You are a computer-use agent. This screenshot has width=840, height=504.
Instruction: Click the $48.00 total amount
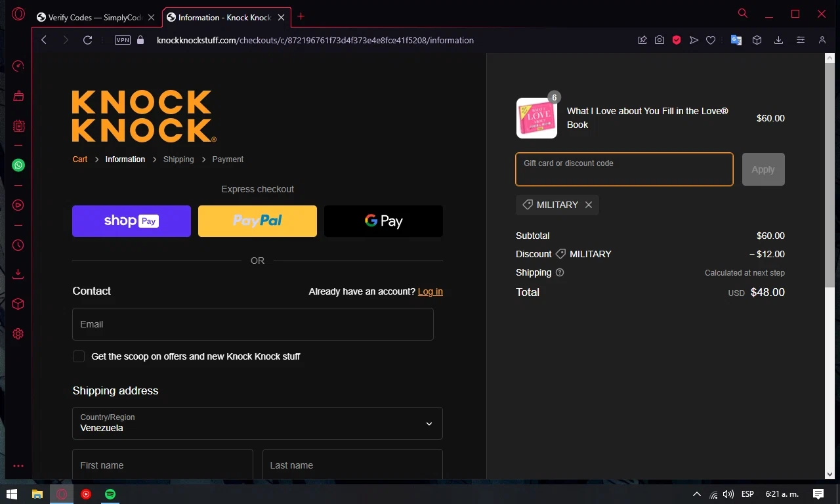(767, 292)
